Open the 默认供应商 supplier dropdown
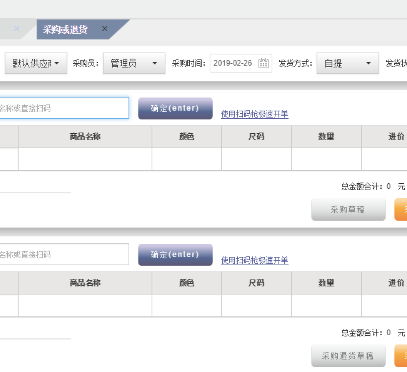Viewport: 407px width, 372px height. [x=36, y=63]
